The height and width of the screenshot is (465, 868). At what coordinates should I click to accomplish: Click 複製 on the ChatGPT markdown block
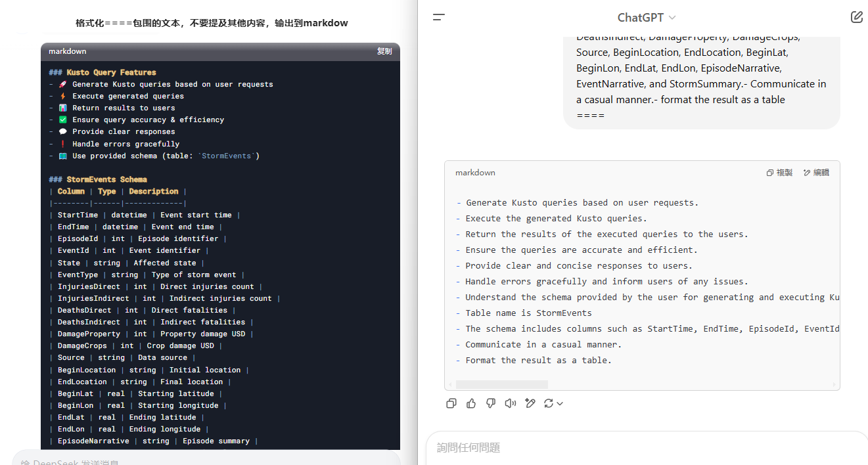click(779, 173)
